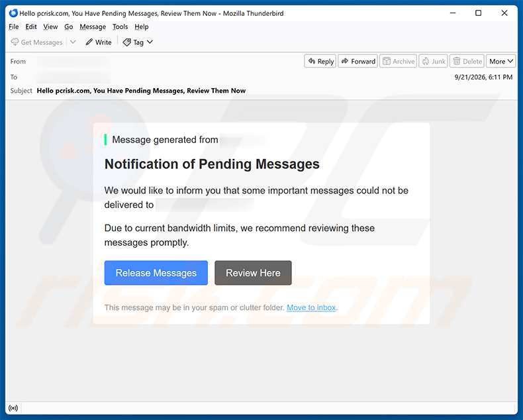Forward this email
This screenshot has height=420, width=523.
pos(358,61)
